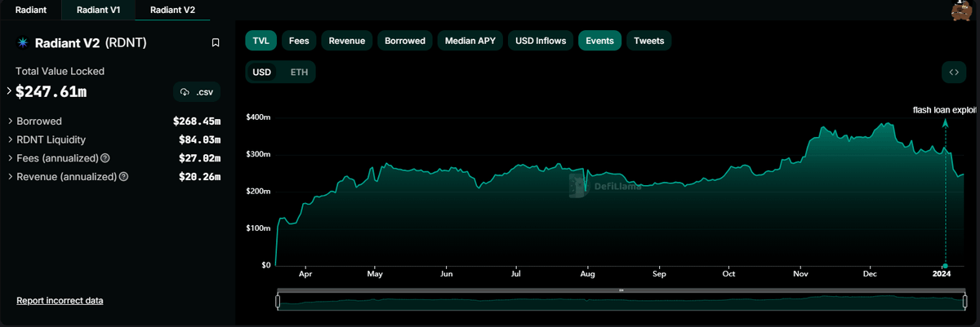Viewport: 980px width, 327px height.
Task: Toggle the Revenue chart series
Action: [346, 40]
